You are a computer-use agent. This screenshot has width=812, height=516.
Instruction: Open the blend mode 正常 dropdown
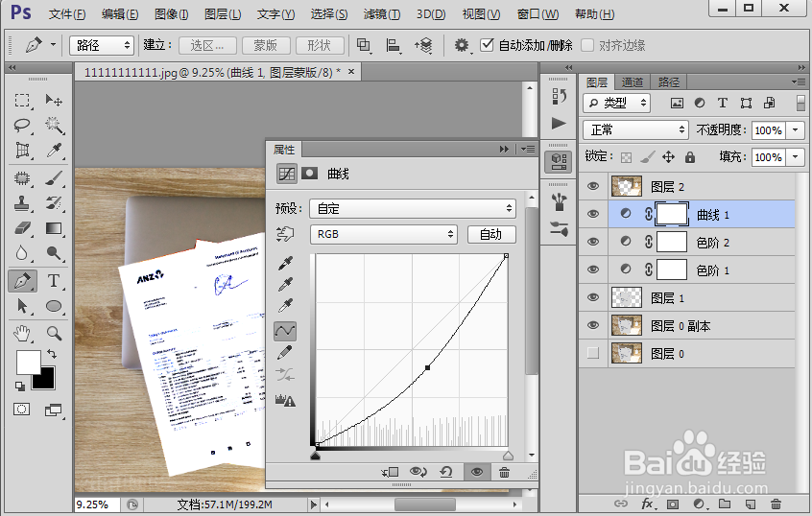click(x=635, y=129)
